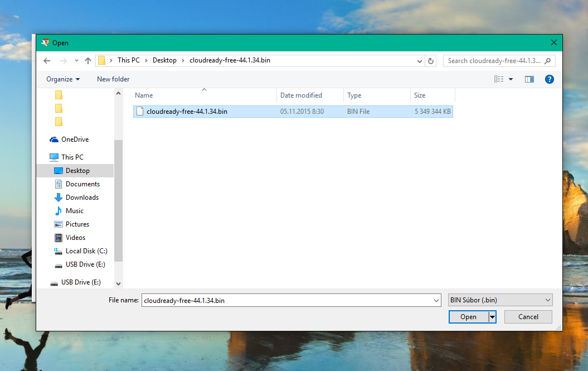Go up one folder level arrow
588x371 pixels.
pyautogui.click(x=88, y=60)
